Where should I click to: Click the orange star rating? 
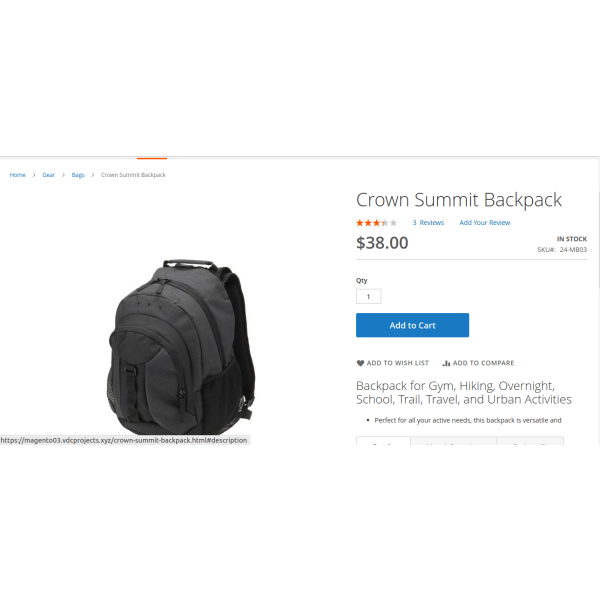tap(377, 223)
